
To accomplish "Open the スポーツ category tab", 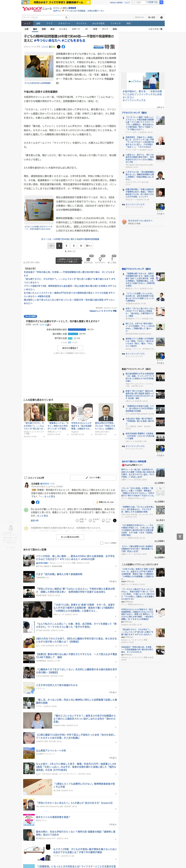I will point(76,29).
